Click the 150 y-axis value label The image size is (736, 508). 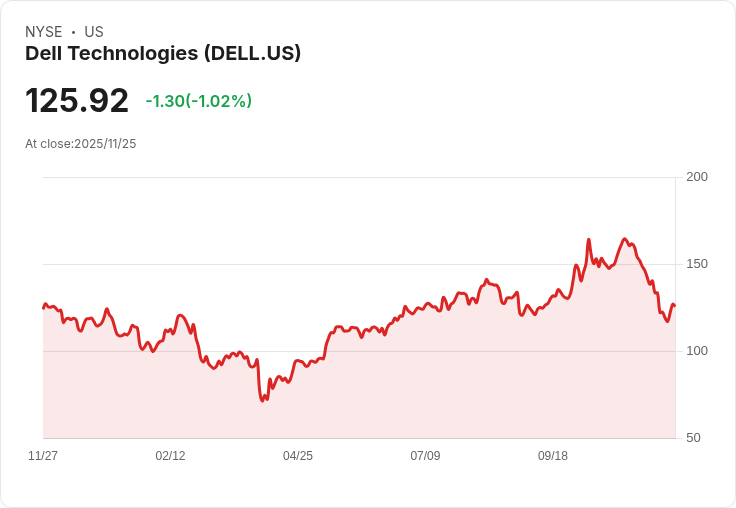[x=697, y=264]
